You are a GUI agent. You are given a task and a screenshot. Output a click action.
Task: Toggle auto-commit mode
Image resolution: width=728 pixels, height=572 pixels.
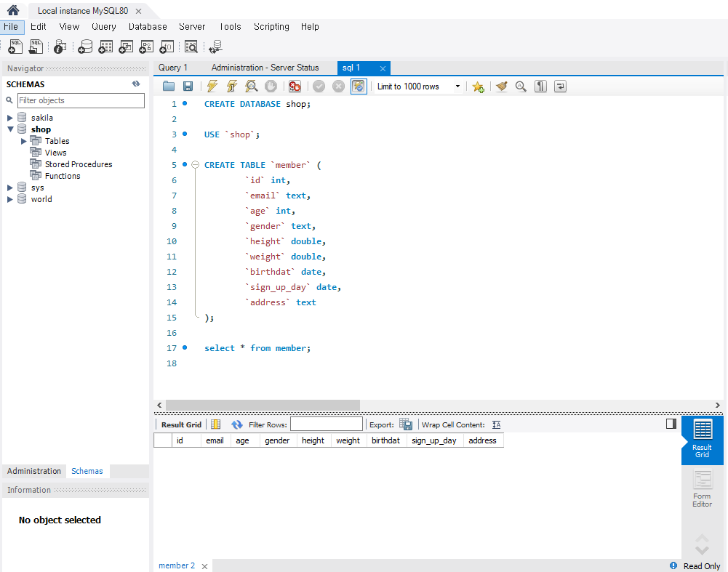pos(359,86)
